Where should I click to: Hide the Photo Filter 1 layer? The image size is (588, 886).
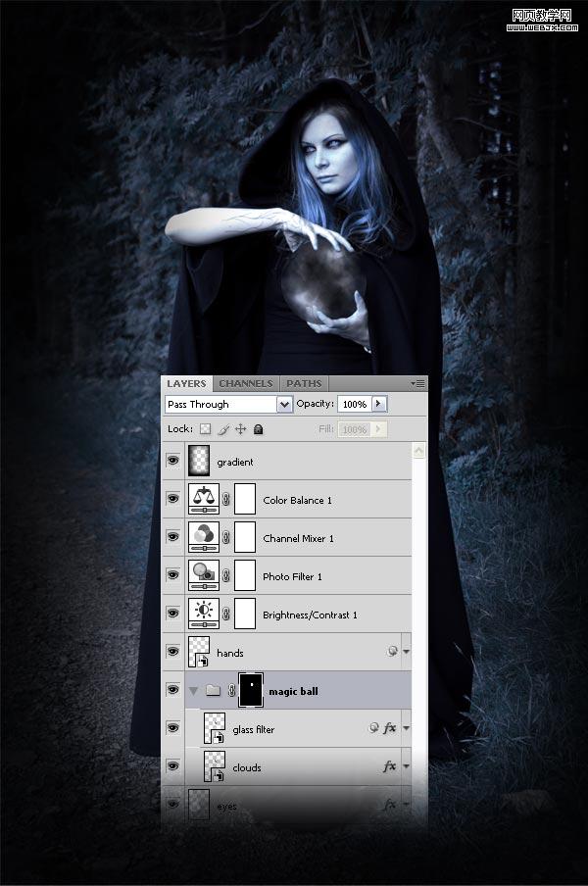(x=172, y=574)
